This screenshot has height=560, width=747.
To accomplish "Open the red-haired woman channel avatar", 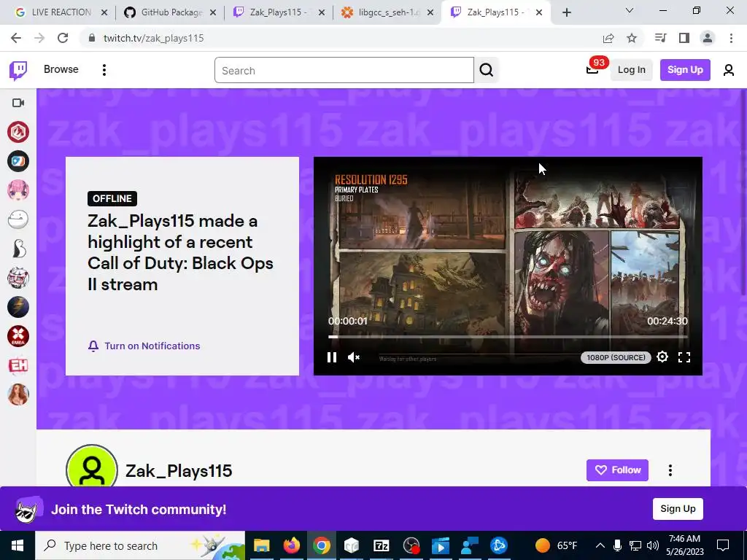I will click(x=18, y=394).
